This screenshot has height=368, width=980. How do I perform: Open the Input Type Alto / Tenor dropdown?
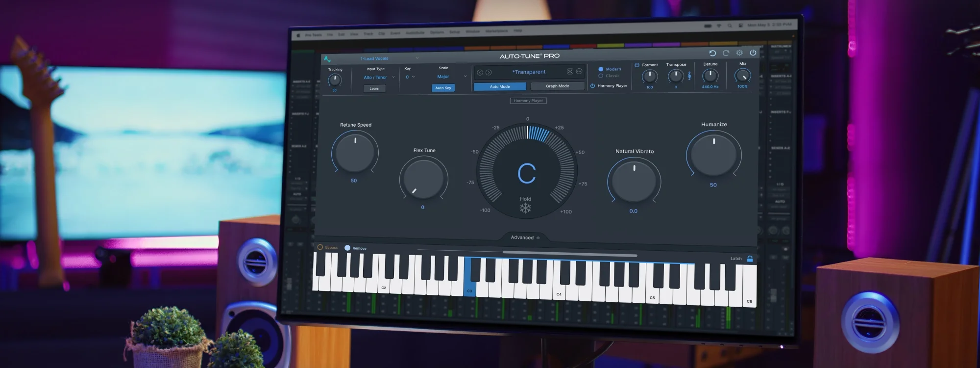click(x=379, y=78)
